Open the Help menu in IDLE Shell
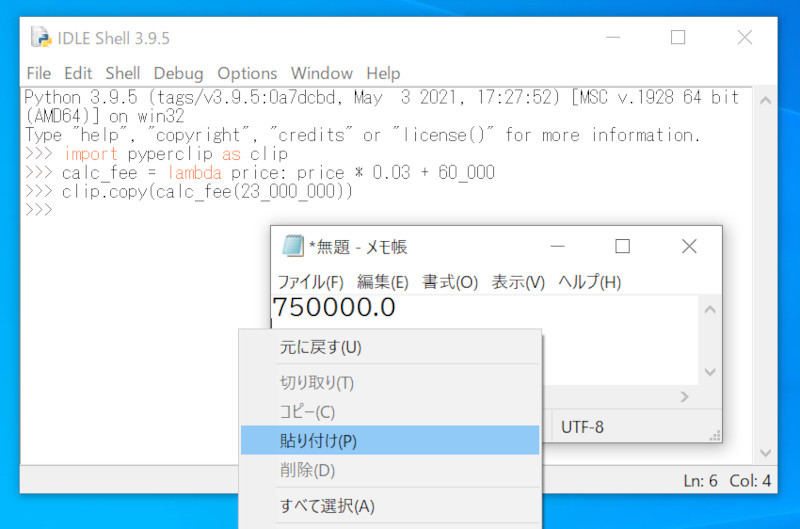 [383, 73]
